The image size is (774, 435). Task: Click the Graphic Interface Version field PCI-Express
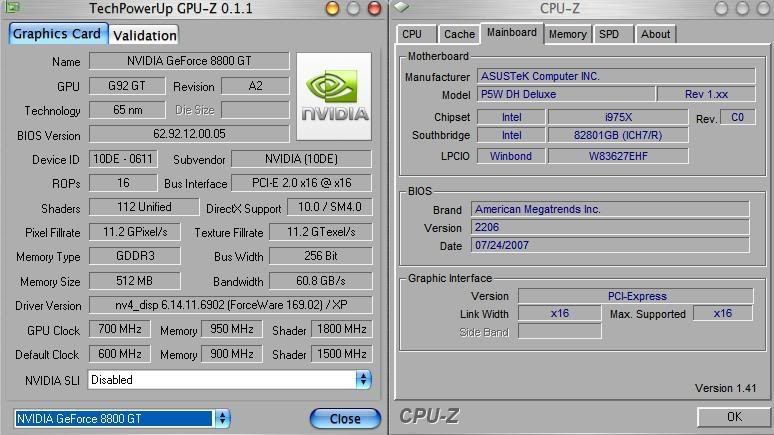[636, 296]
